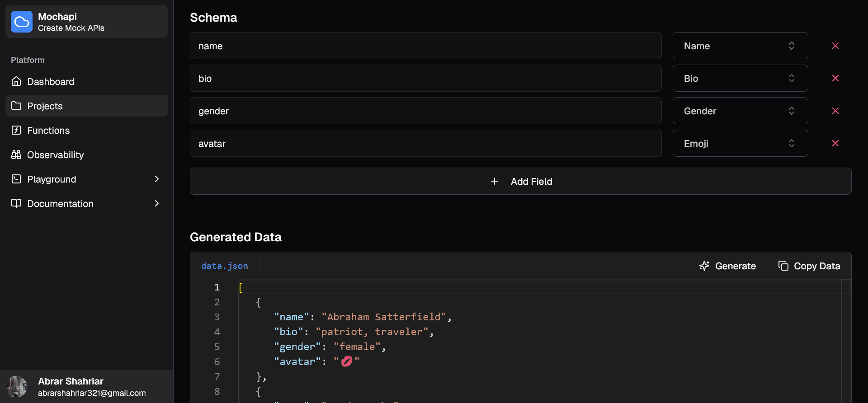Expand the Documentation submenu chevron
This screenshot has height=403, width=868.
pyautogui.click(x=156, y=204)
